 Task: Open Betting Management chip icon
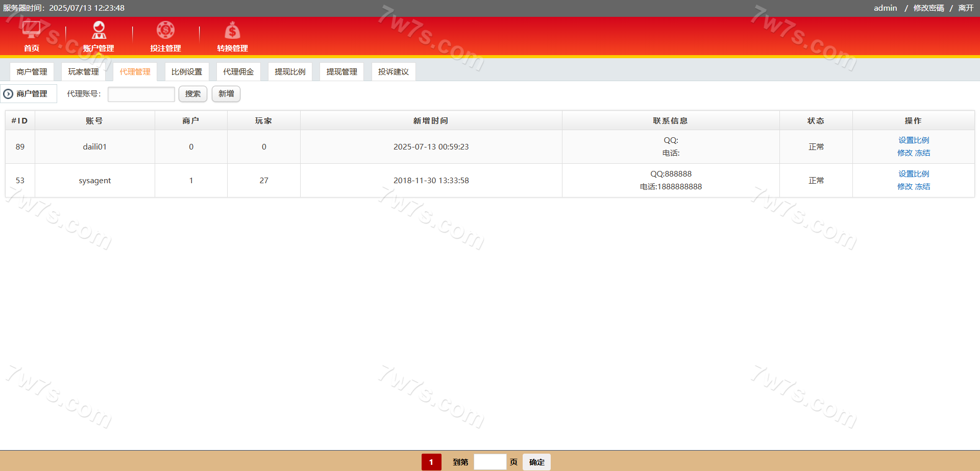point(165,30)
